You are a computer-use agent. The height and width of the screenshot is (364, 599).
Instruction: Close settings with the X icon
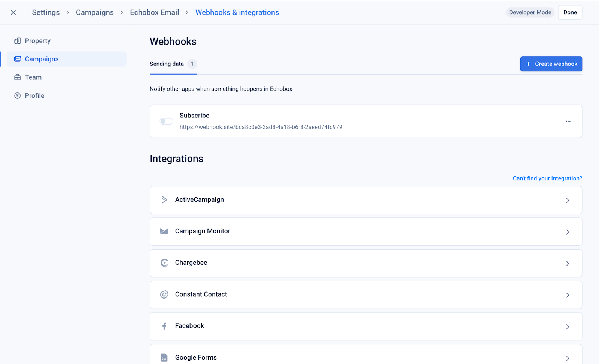point(13,12)
